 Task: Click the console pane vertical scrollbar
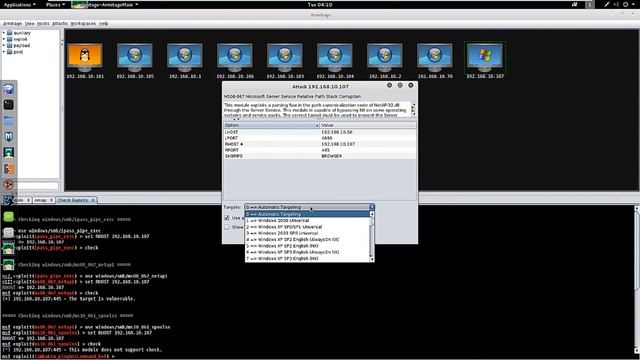[637, 280]
